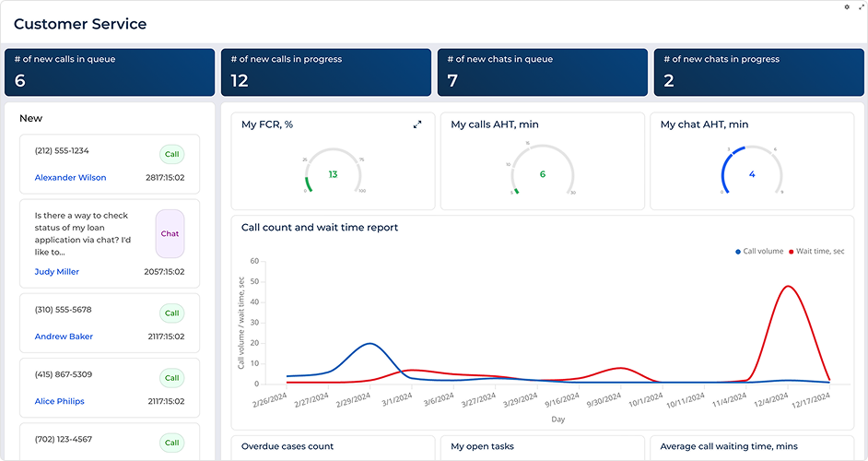Select the new chats in progress tile

[x=758, y=72]
